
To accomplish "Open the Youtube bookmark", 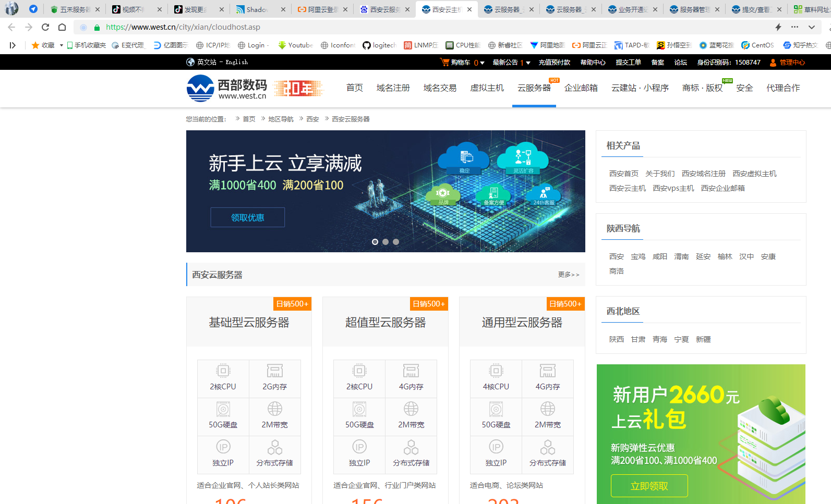I will tap(295, 45).
